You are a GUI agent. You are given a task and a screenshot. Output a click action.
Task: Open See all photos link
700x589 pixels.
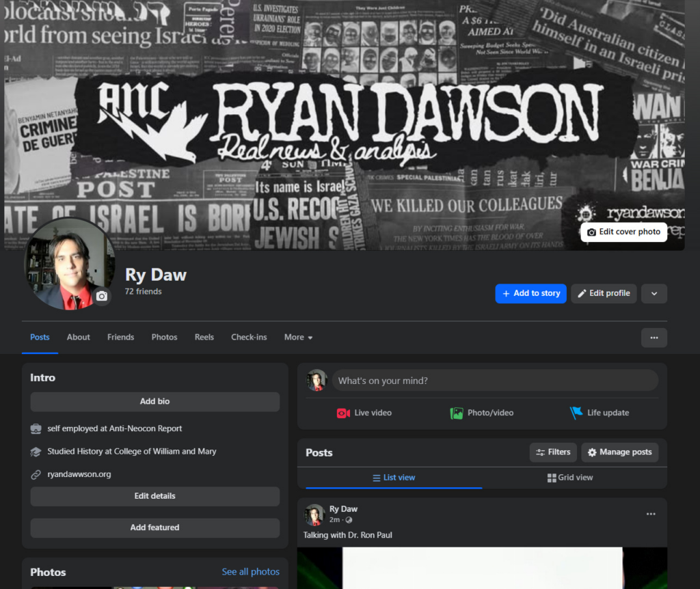click(250, 572)
